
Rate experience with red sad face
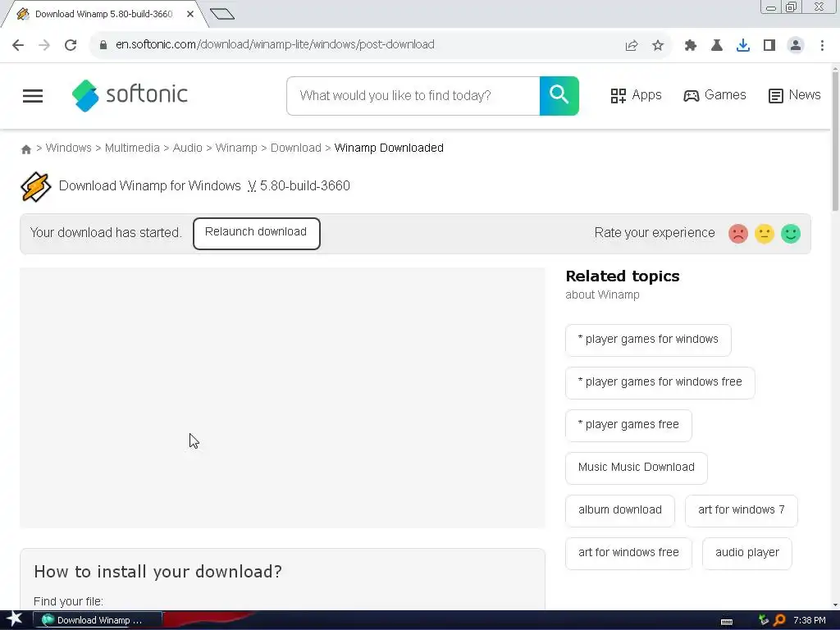click(x=737, y=234)
